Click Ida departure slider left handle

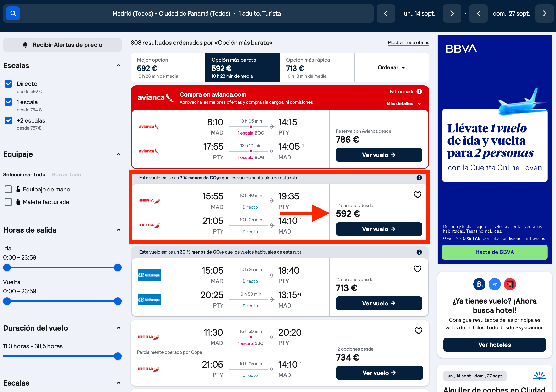tap(7, 267)
